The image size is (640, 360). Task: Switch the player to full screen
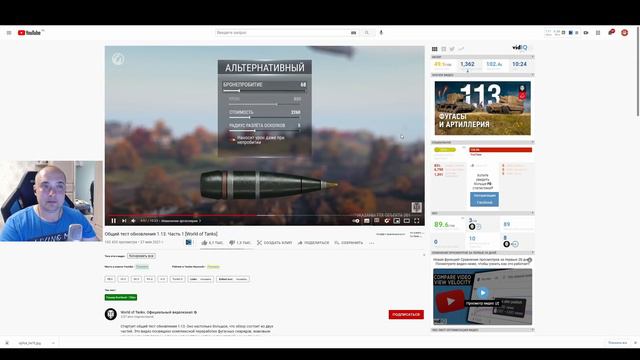[x=417, y=221]
